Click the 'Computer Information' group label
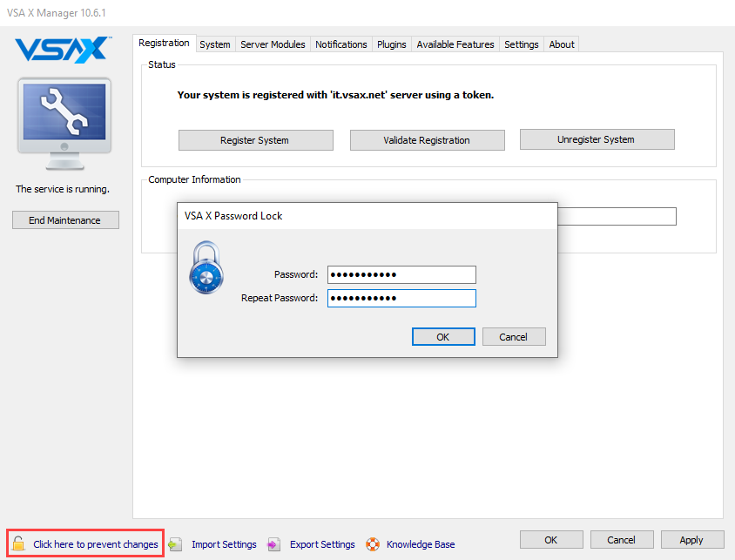The width and height of the screenshot is (735, 560). click(x=194, y=179)
